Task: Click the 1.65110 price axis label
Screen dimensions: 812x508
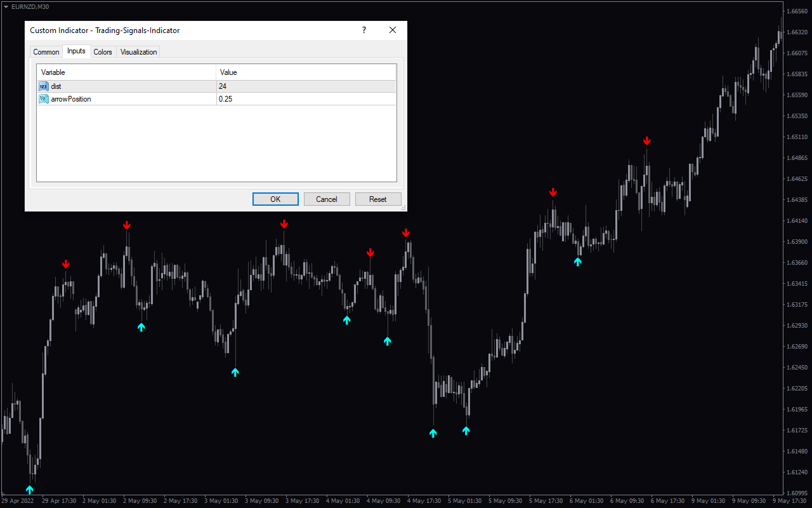Action: [798, 137]
